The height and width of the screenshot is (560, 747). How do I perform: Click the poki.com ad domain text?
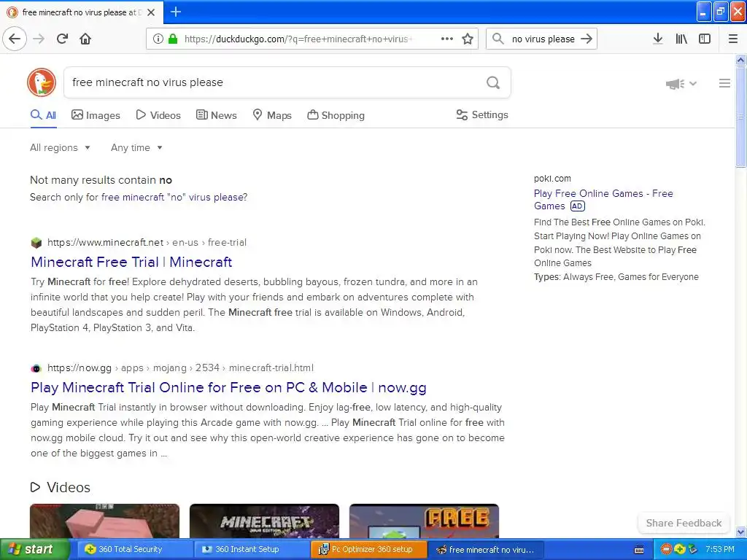pos(552,179)
